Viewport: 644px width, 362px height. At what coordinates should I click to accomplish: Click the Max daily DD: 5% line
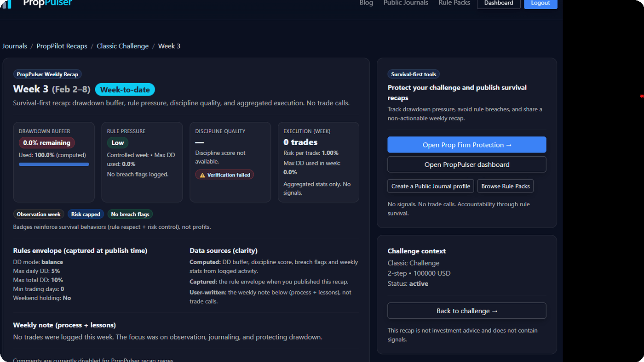37,271
